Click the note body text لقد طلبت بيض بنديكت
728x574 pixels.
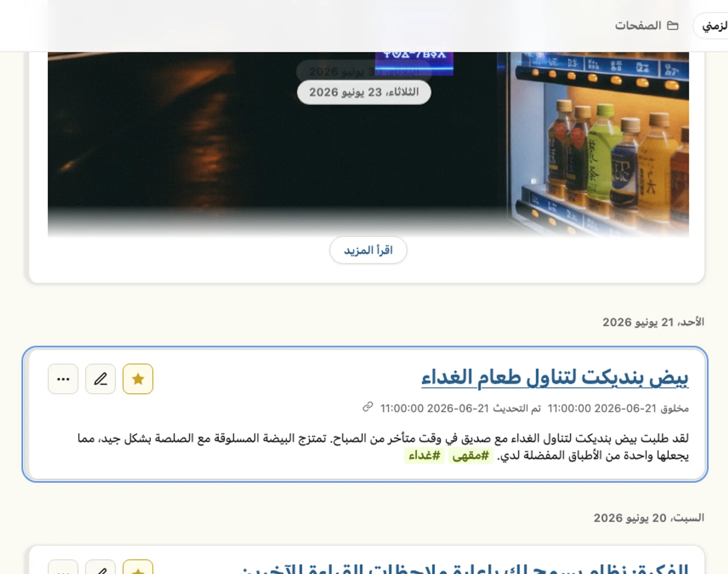[x=383, y=447]
